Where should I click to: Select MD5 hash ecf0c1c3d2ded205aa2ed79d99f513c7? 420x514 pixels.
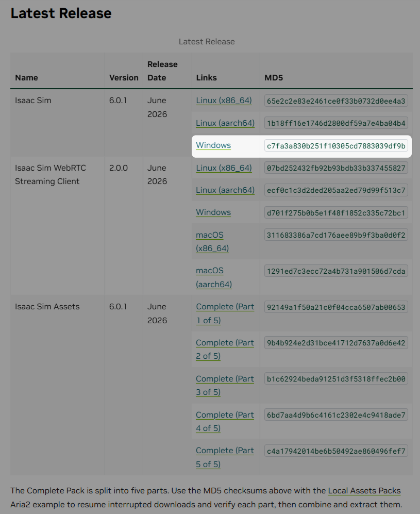336,190
